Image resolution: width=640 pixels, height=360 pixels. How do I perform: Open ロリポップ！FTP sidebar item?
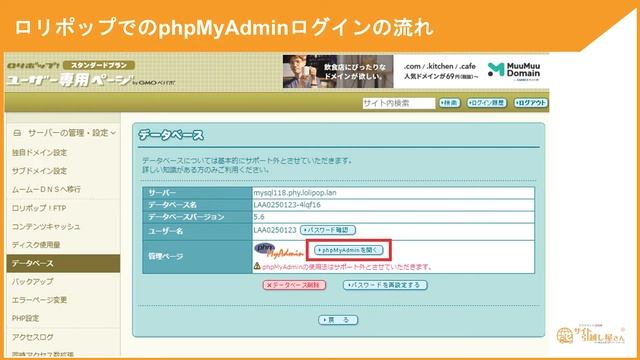pos(39,208)
